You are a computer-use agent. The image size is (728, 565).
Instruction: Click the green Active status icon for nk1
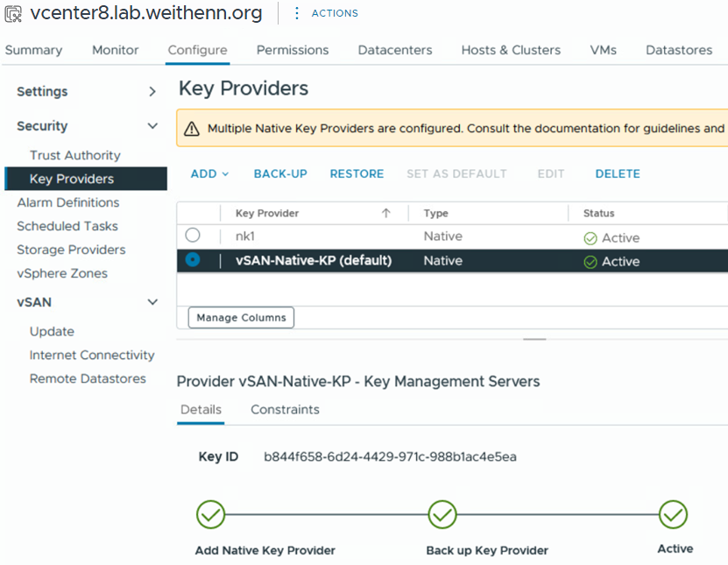pyautogui.click(x=590, y=238)
